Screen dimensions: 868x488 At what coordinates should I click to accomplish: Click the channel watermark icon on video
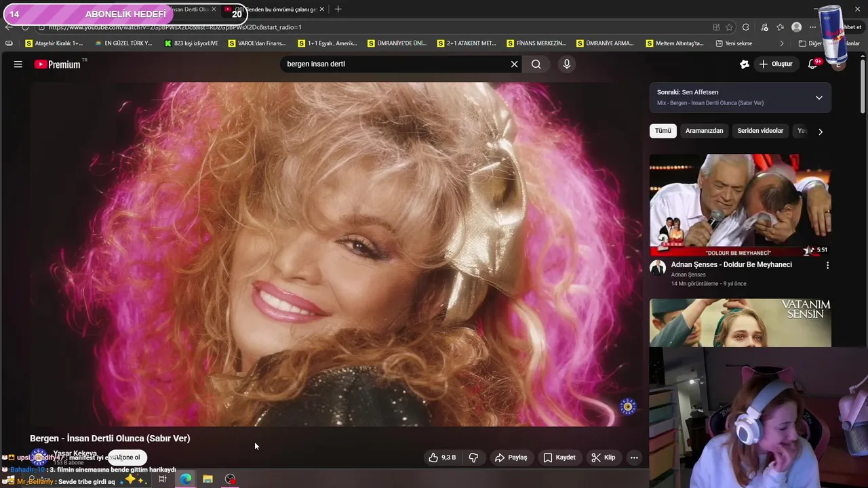[x=628, y=407]
